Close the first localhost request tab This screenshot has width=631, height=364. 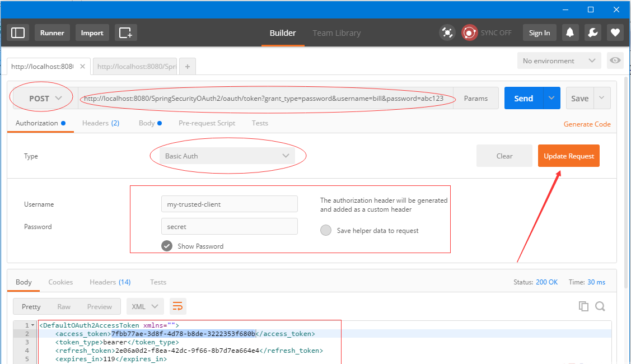point(82,67)
